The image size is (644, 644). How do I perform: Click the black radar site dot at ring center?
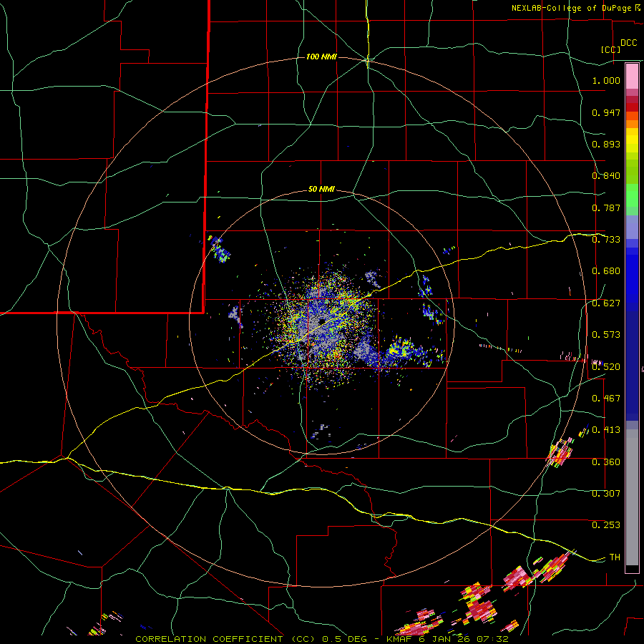pyautogui.click(x=322, y=321)
